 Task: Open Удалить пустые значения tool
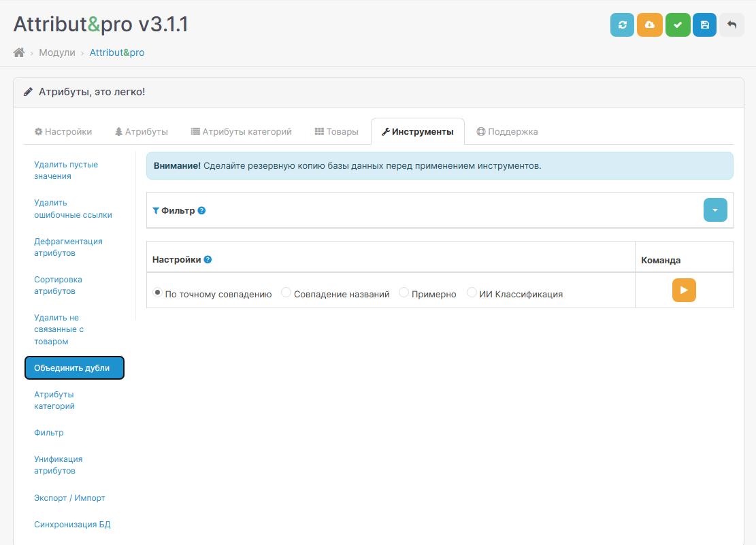click(74, 170)
